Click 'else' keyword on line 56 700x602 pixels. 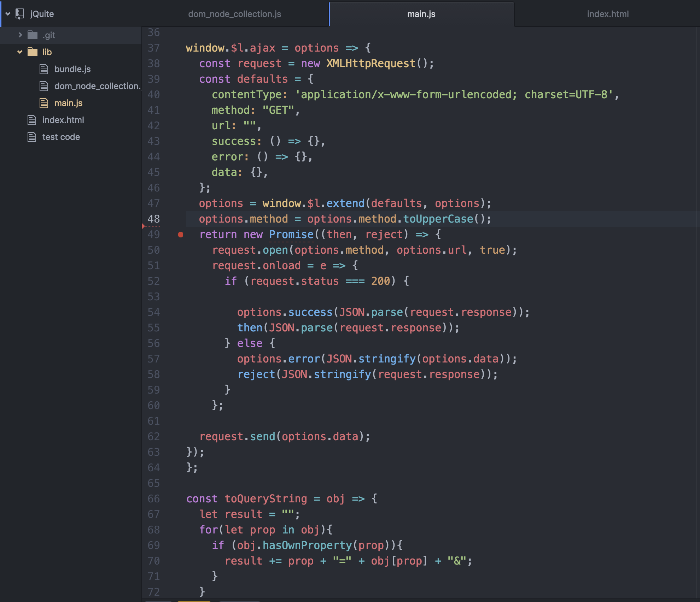250,343
